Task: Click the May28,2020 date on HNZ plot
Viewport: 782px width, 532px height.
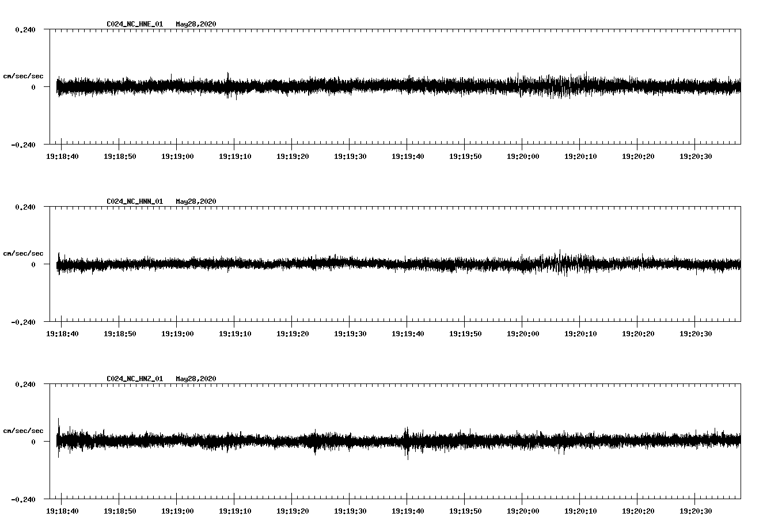Action: (196, 379)
